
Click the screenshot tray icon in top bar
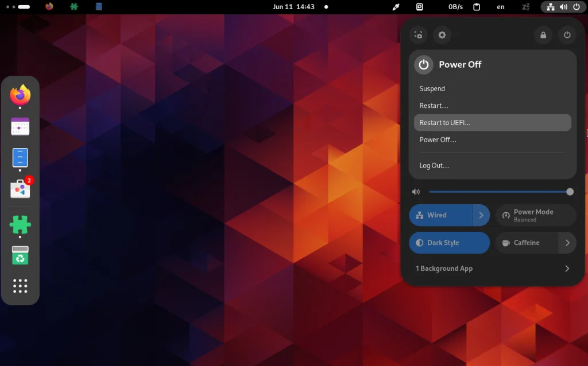[x=420, y=7]
